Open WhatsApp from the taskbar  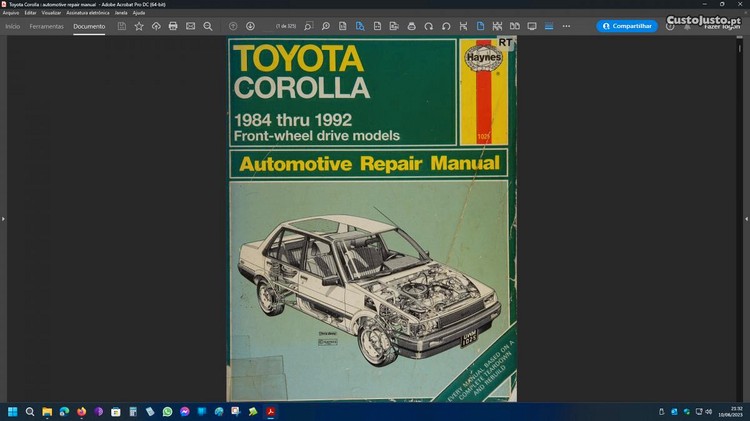pos(167,411)
